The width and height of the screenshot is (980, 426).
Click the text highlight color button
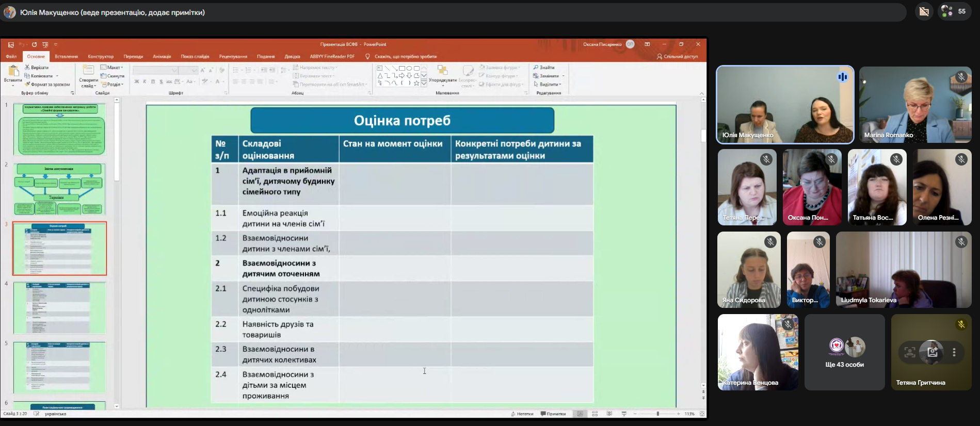click(205, 81)
